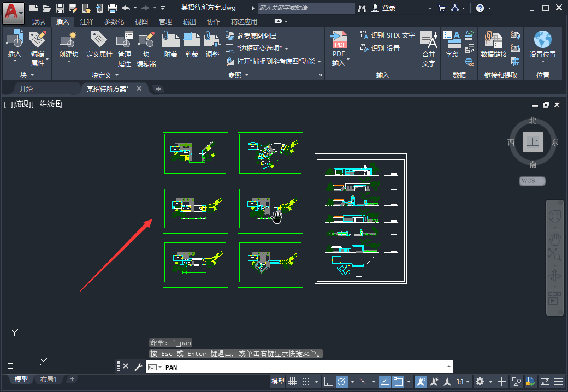568x392 pixels.
Task: Click PDF Import (PDF输入) tool
Action: coord(339,49)
